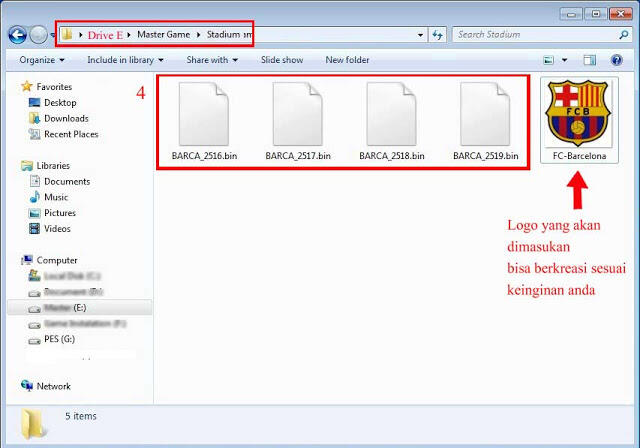The image size is (640, 448).
Task: Click the Network globe icon
Action: 27,386
